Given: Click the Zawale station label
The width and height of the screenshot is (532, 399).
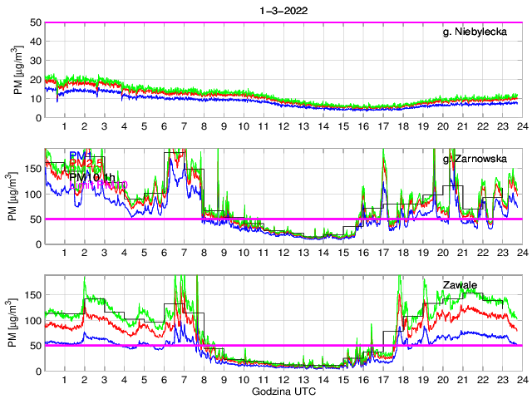Looking at the screenshot, I should click(x=459, y=285).
